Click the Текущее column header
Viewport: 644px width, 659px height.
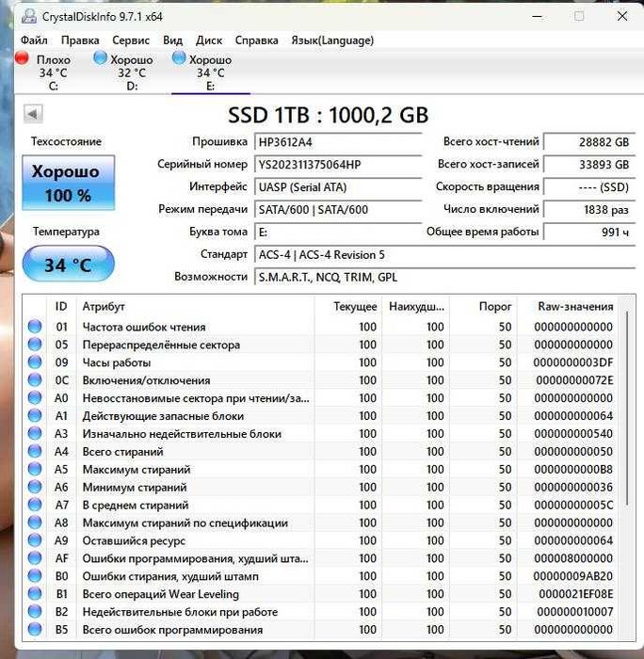348,306
